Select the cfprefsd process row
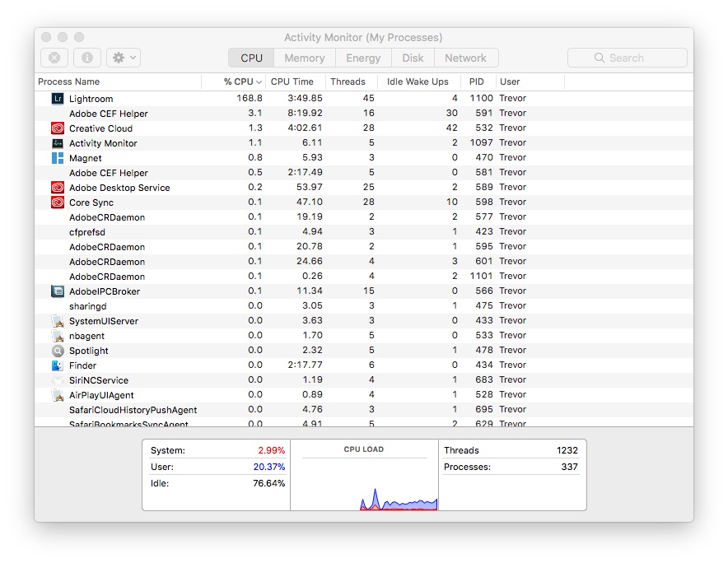 coord(364,232)
